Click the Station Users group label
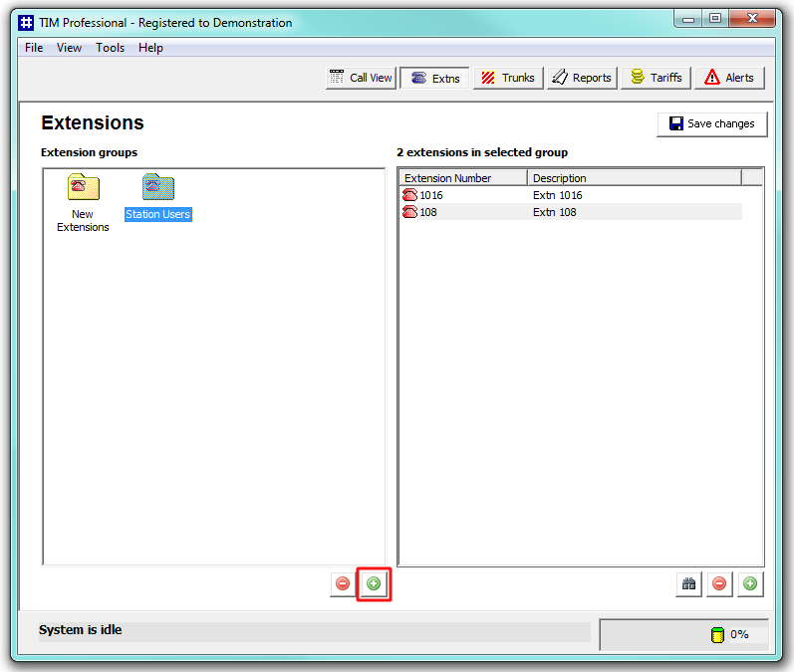 158,214
